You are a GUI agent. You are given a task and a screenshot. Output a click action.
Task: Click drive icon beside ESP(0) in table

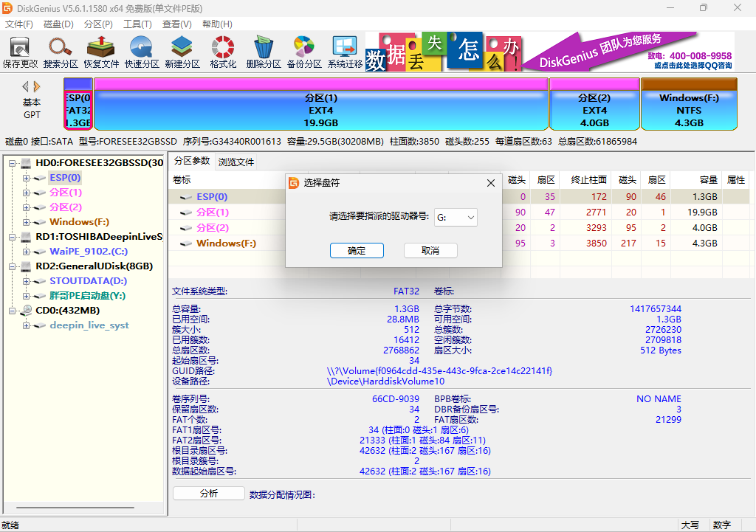point(185,197)
